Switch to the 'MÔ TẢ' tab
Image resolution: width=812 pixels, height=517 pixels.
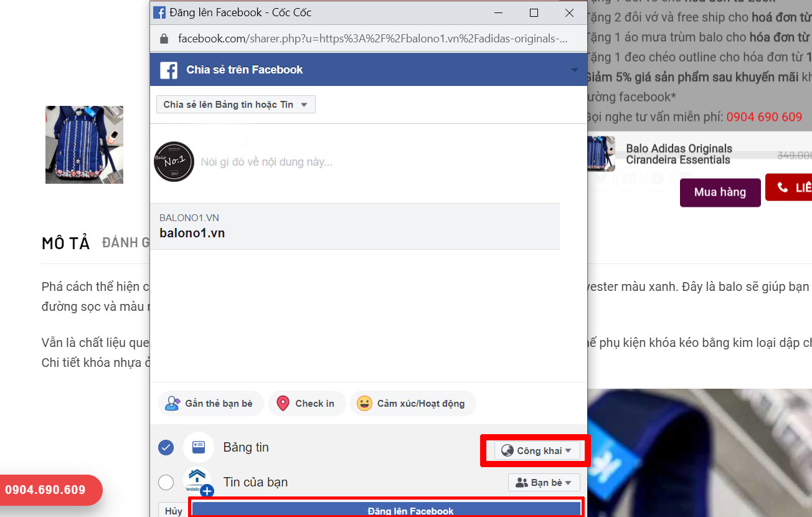(x=66, y=244)
